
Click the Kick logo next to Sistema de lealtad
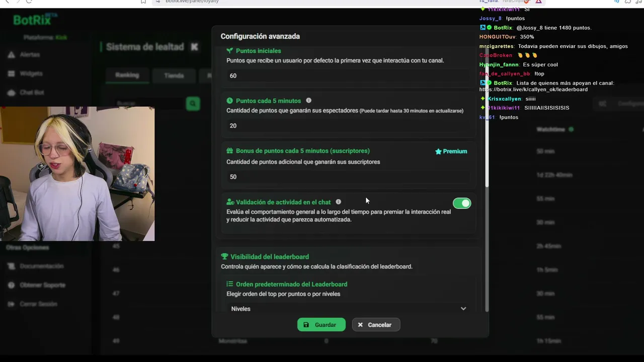[195, 47]
